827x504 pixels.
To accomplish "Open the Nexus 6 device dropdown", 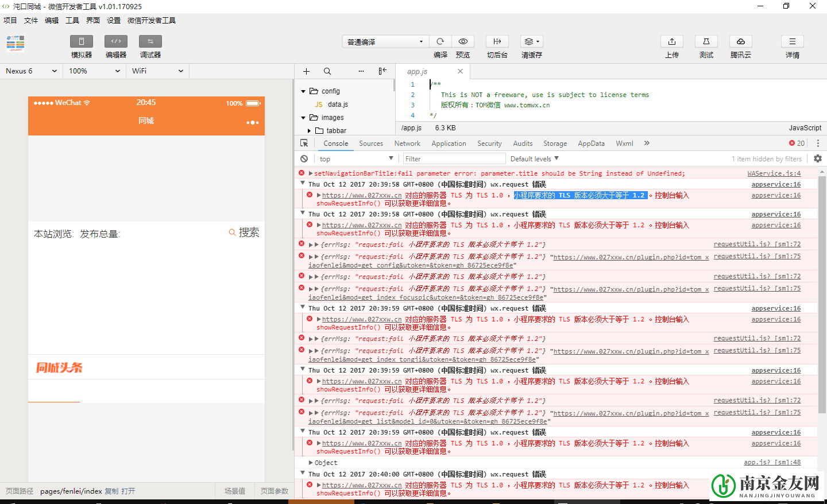I will (x=31, y=71).
